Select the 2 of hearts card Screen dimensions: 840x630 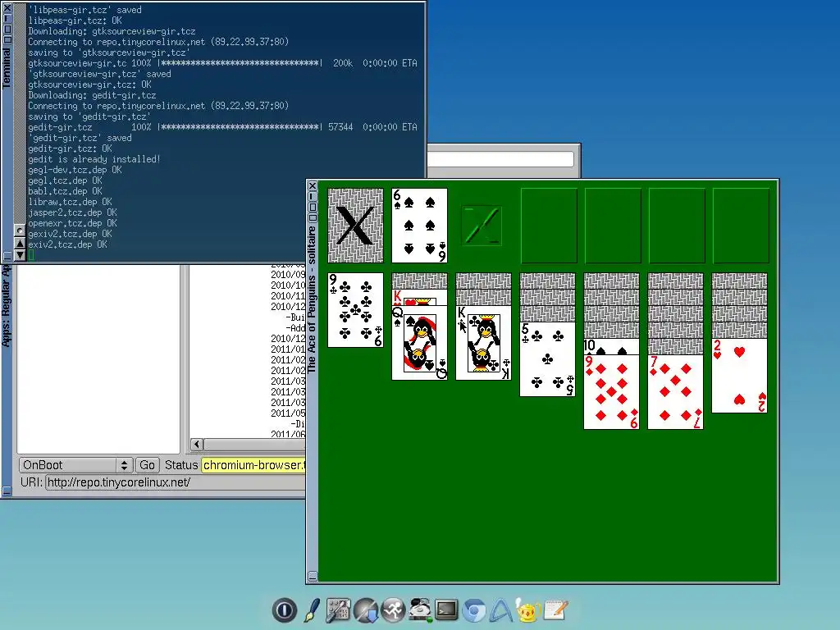(x=739, y=376)
